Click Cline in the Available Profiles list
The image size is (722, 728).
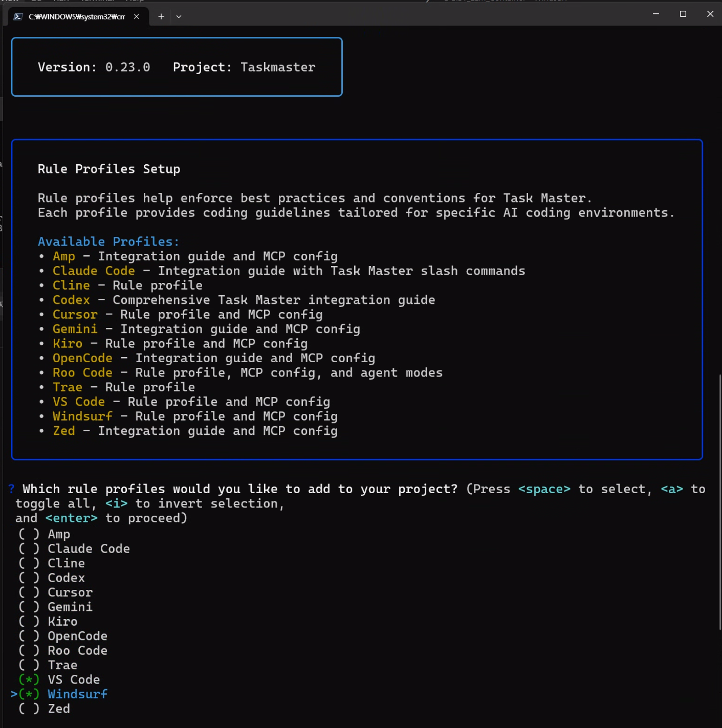pos(71,285)
